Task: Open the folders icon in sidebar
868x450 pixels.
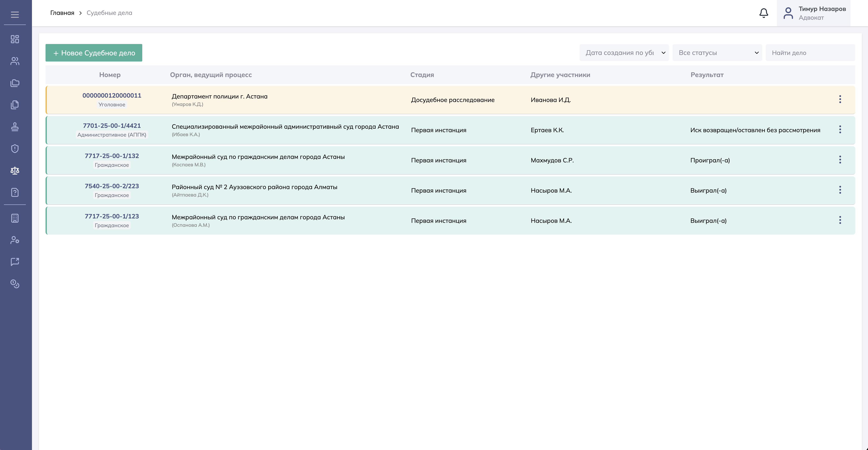Action: coord(15,83)
